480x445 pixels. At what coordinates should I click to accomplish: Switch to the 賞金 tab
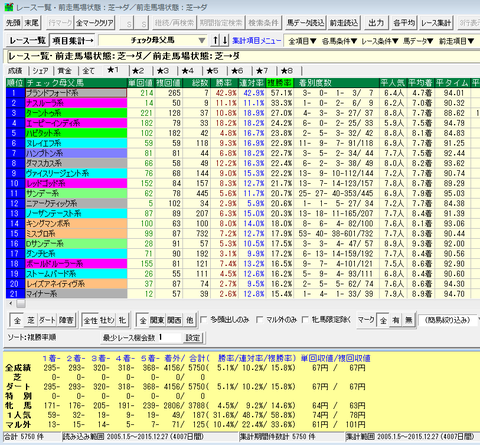[x=64, y=71]
